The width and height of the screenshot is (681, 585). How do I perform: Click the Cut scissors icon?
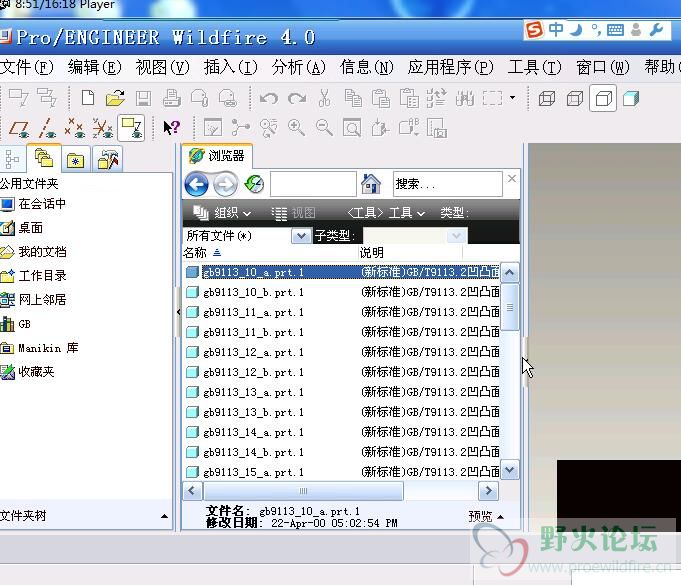coord(324,98)
